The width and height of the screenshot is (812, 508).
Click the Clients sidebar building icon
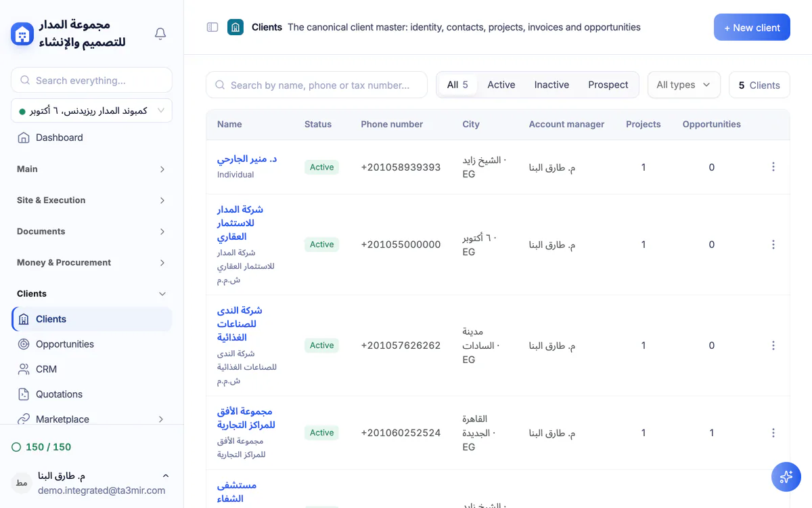(24, 319)
